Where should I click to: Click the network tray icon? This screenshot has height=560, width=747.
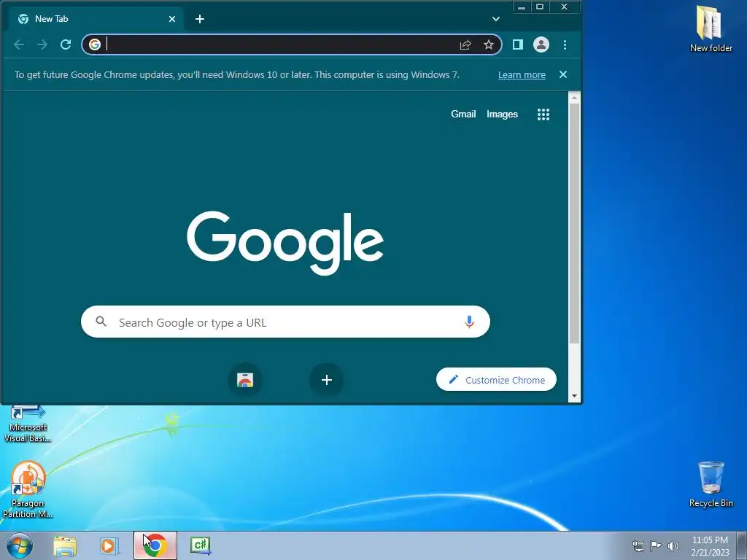[x=638, y=545]
